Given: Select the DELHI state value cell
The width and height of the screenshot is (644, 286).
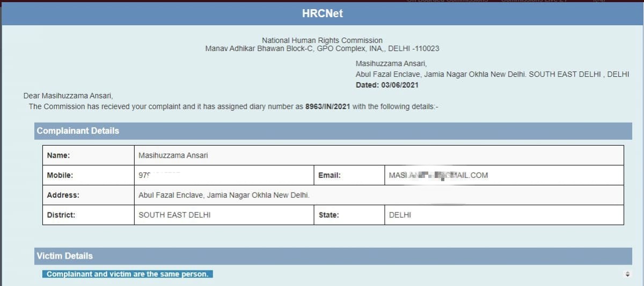Looking at the screenshot, I should tap(504, 215).
